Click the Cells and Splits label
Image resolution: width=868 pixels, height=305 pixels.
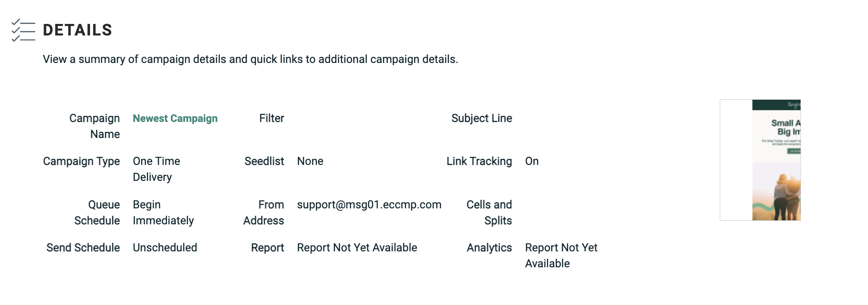tap(489, 212)
